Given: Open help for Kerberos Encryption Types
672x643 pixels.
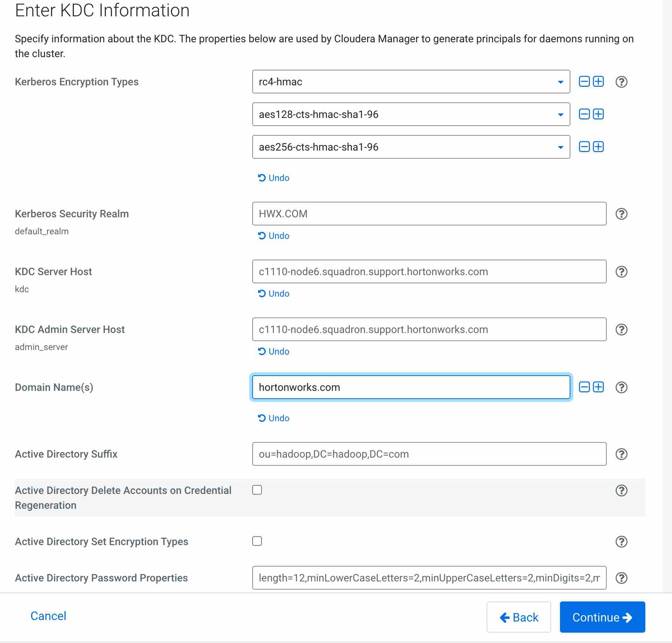Looking at the screenshot, I should click(621, 82).
